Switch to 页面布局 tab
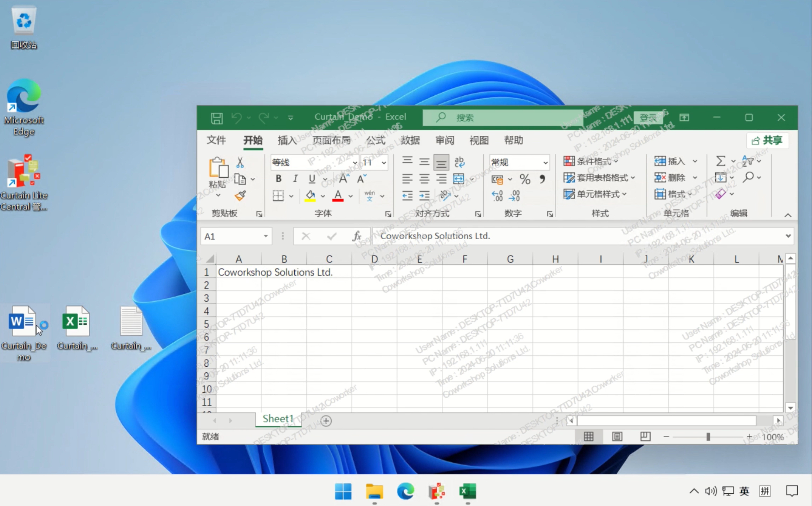 pos(331,140)
